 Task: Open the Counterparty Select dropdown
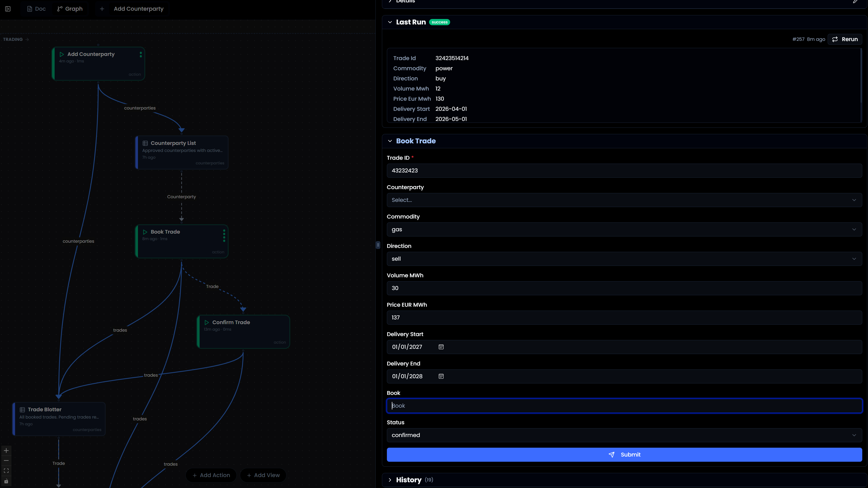click(x=624, y=200)
